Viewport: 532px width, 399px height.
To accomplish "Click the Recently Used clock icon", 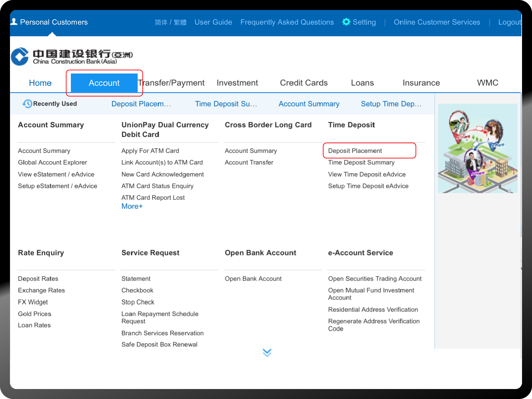I will tap(27, 104).
